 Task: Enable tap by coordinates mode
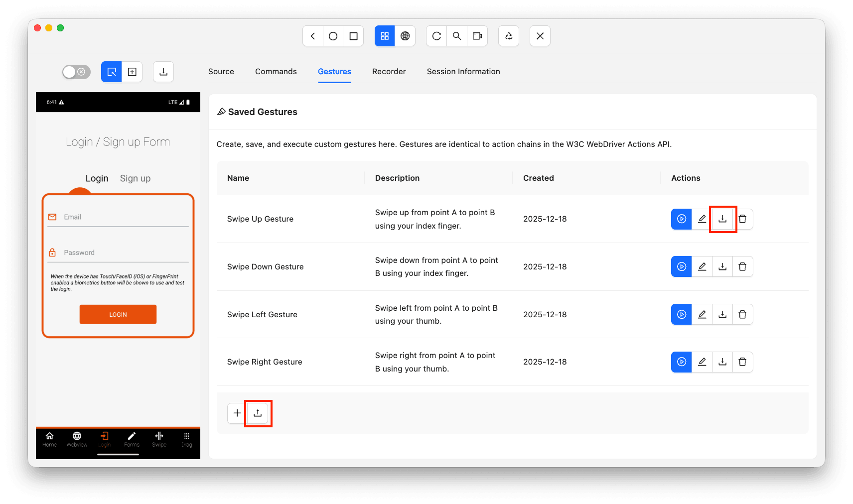[x=132, y=72]
